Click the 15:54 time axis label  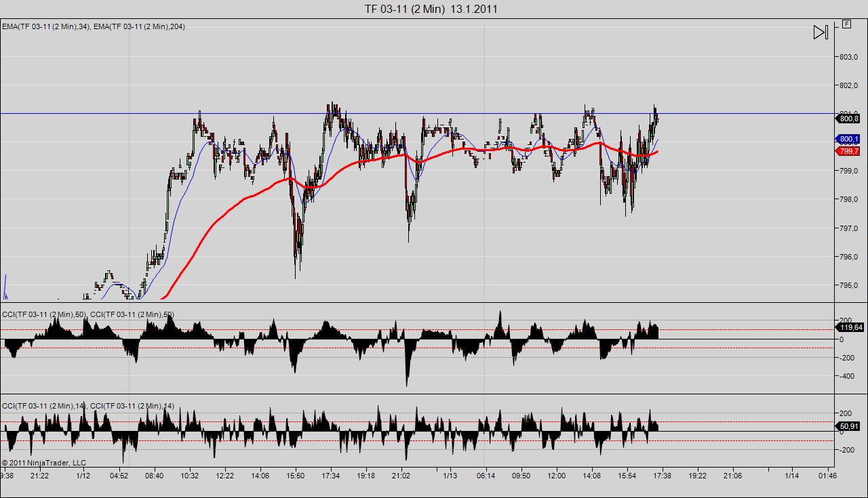(x=627, y=476)
